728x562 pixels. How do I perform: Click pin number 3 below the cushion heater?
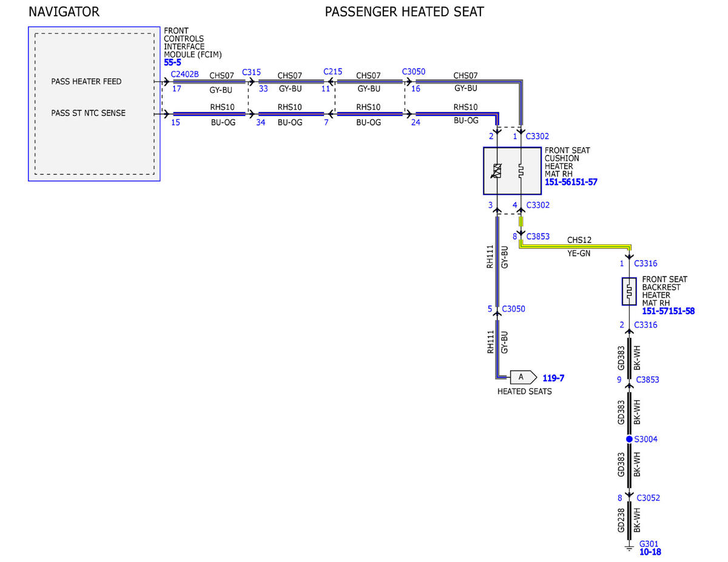[490, 205]
